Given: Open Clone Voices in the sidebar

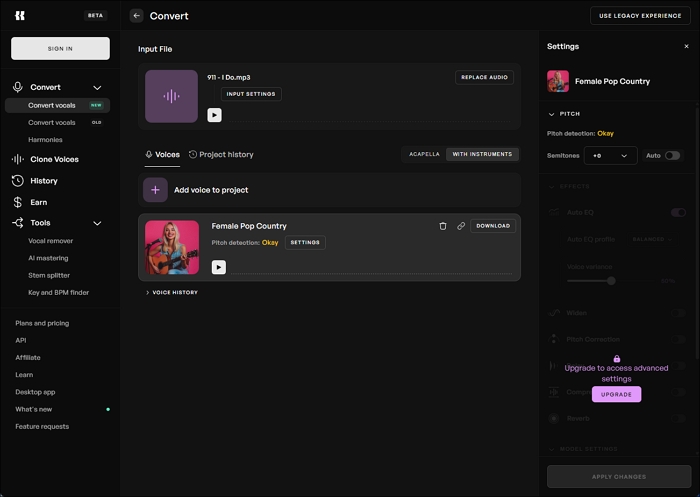Looking at the screenshot, I should (54, 159).
